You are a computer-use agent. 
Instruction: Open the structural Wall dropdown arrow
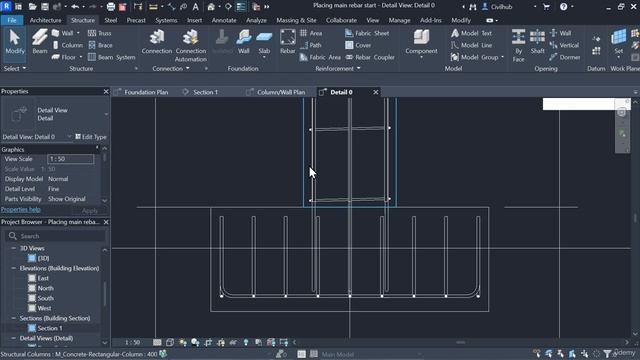point(78,33)
